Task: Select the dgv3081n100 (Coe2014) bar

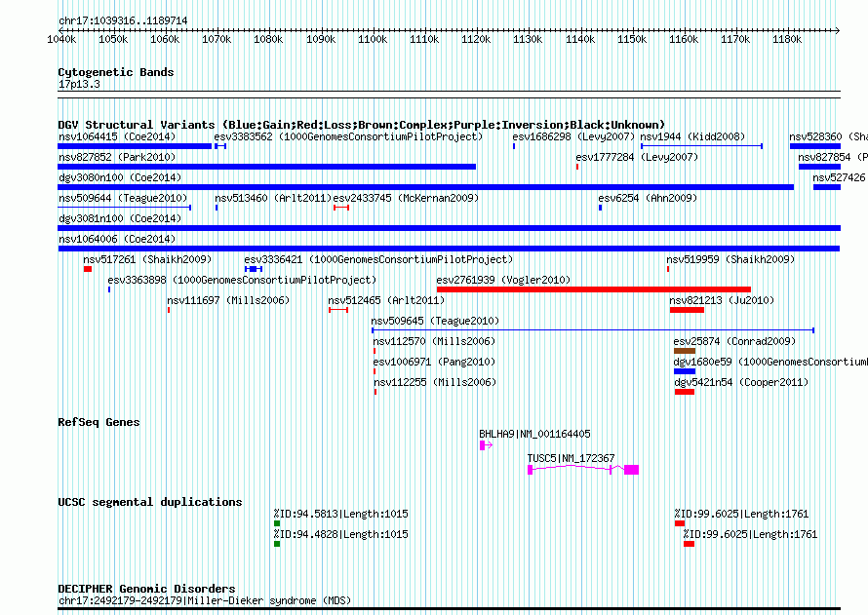Action: pyautogui.click(x=449, y=228)
